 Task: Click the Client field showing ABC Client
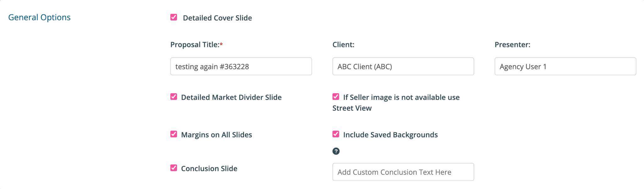(403, 66)
